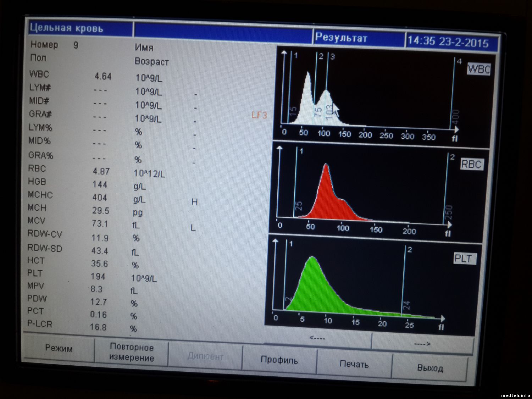This screenshot has width=532, height=399.
Task: Tap Повторное измерение to repeat measurement
Action: [131, 352]
